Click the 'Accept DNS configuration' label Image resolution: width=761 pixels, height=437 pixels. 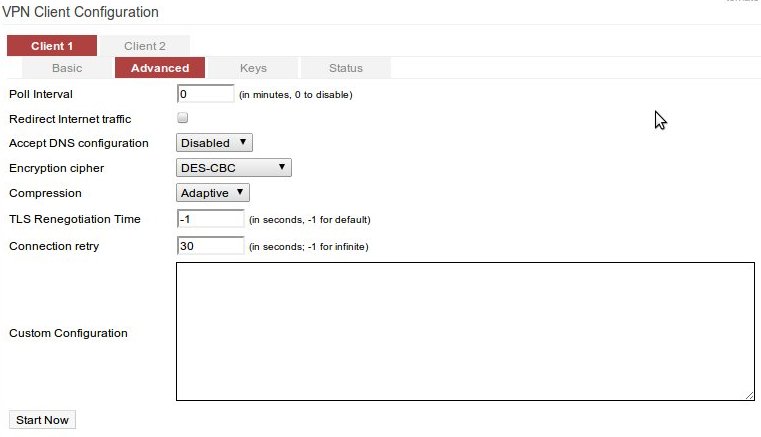(79, 143)
